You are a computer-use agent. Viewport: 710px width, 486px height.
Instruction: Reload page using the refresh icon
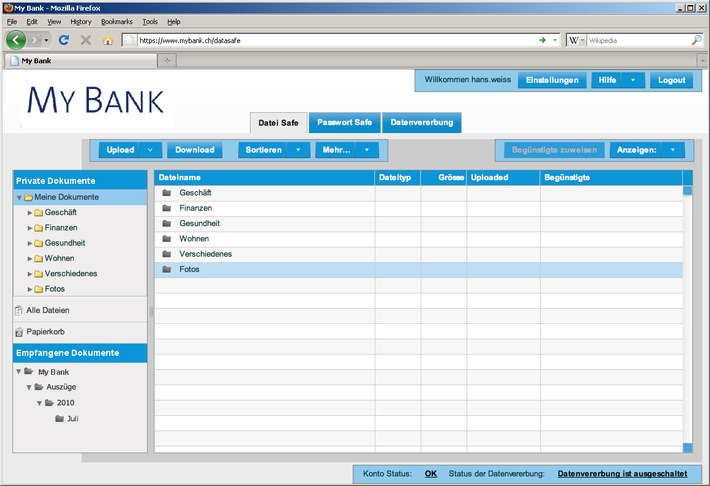64,40
